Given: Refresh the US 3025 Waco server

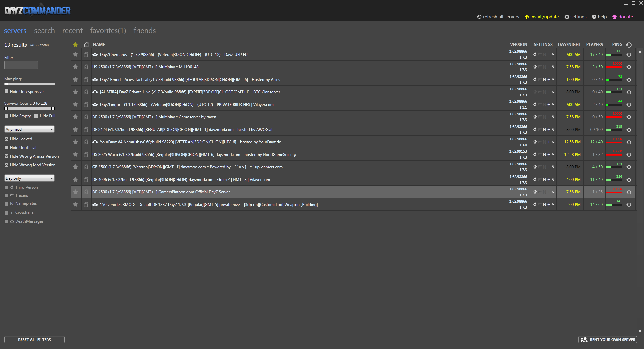Looking at the screenshot, I should pos(629,155).
